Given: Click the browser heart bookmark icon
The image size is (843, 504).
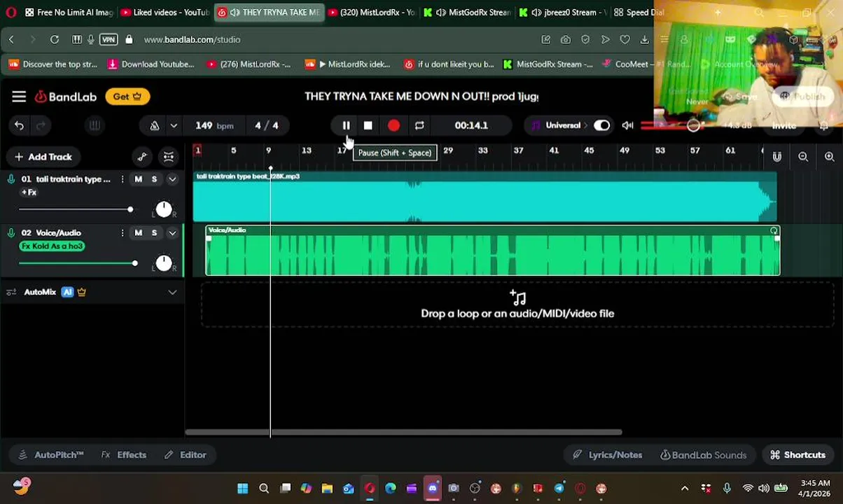Looking at the screenshot, I should 625,39.
